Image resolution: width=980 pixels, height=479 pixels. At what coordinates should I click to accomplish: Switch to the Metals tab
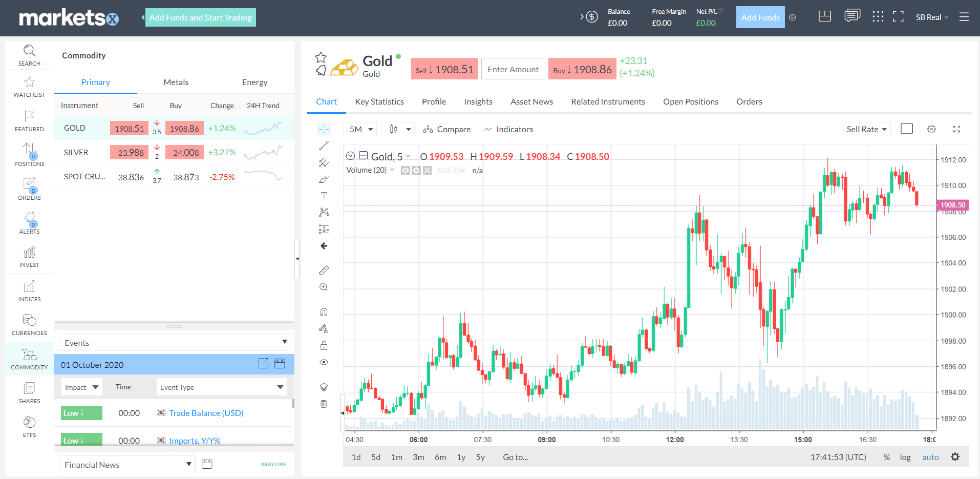click(x=176, y=82)
